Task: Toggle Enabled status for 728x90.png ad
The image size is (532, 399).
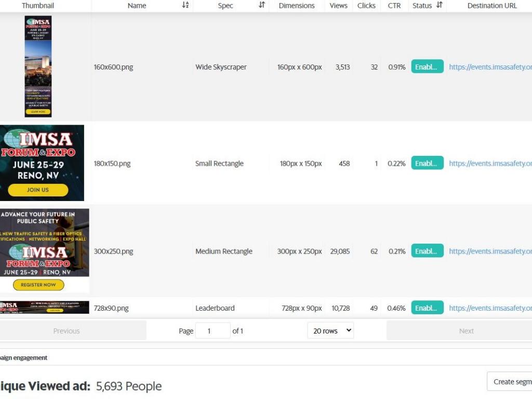Action: click(x=427, y=308)
